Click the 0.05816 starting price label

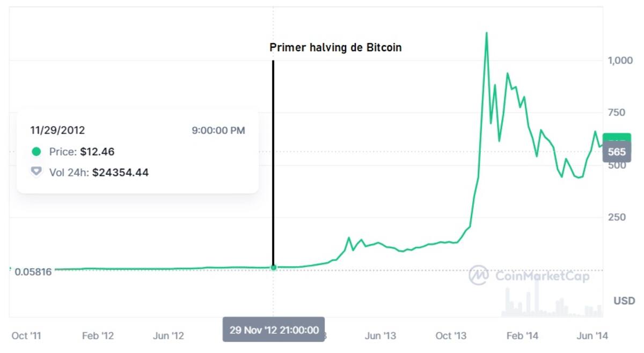coord(33,272)
